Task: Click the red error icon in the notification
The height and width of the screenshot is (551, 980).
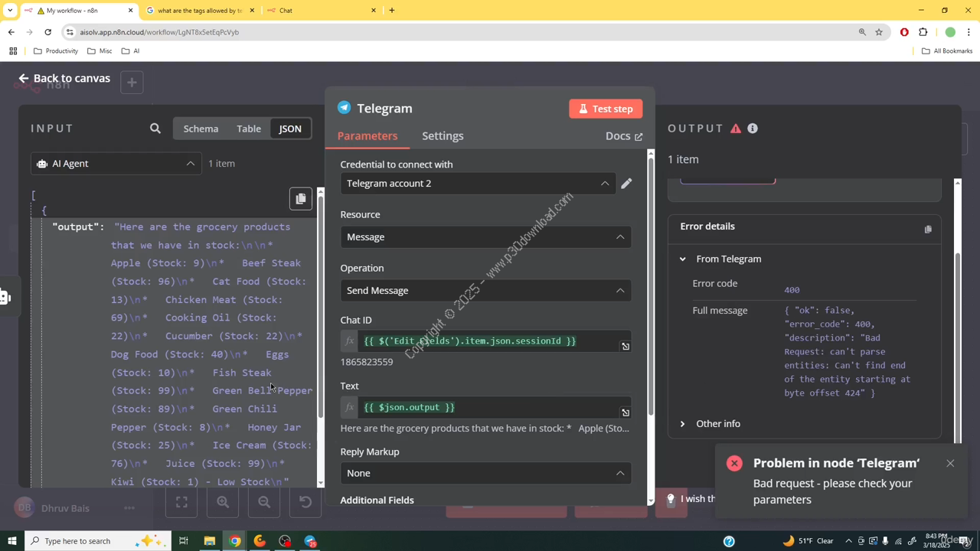Action: [734, 463]
